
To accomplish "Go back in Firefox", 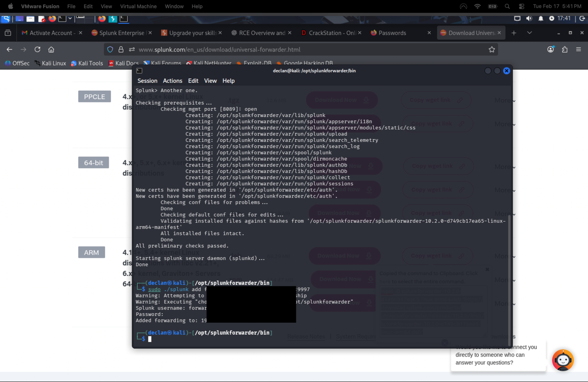I will tap(9, 49).
